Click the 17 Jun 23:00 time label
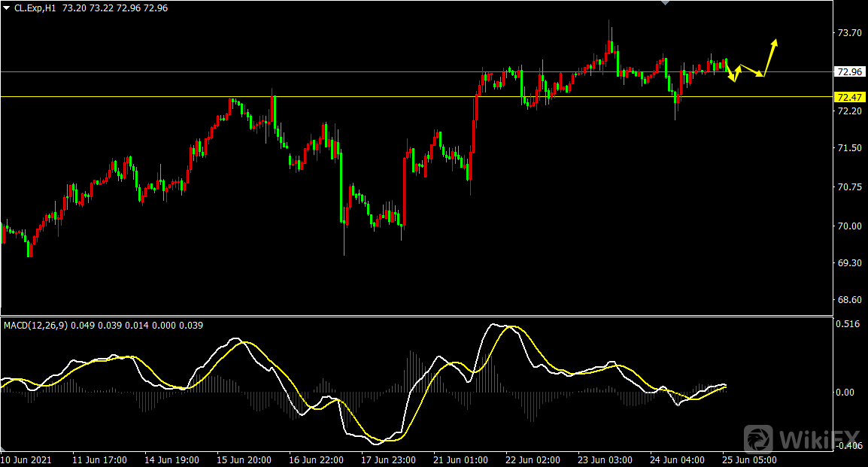The height and width of the screenshot is (467, 868). [x=389, y=459]
